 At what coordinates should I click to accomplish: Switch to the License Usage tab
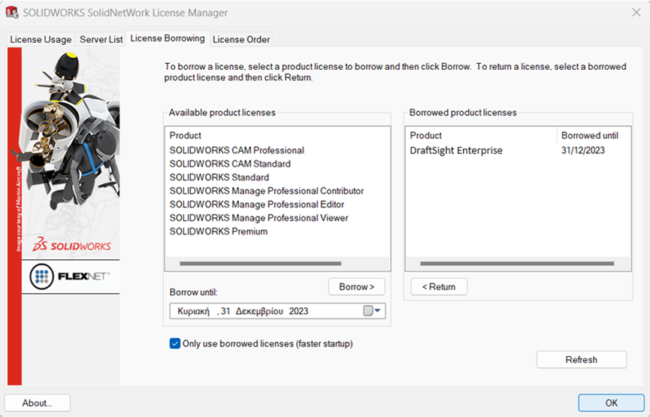(41, 39)
